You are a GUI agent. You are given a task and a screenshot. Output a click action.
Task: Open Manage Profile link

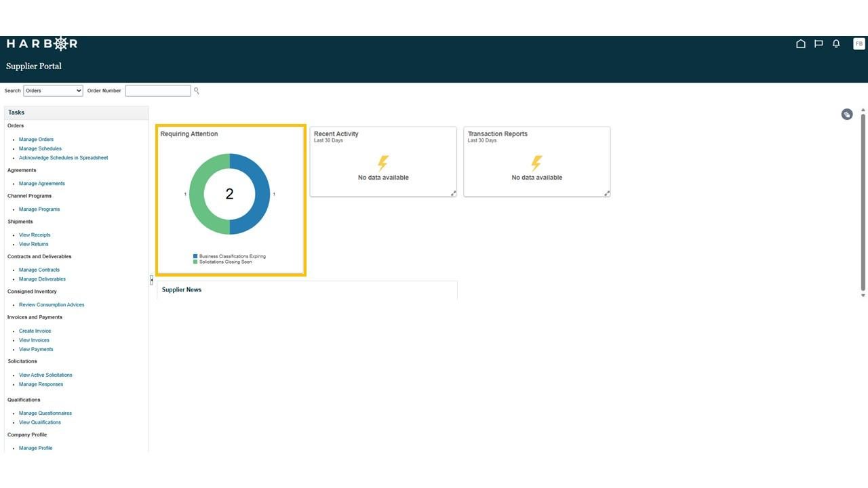tap(35, 448)
